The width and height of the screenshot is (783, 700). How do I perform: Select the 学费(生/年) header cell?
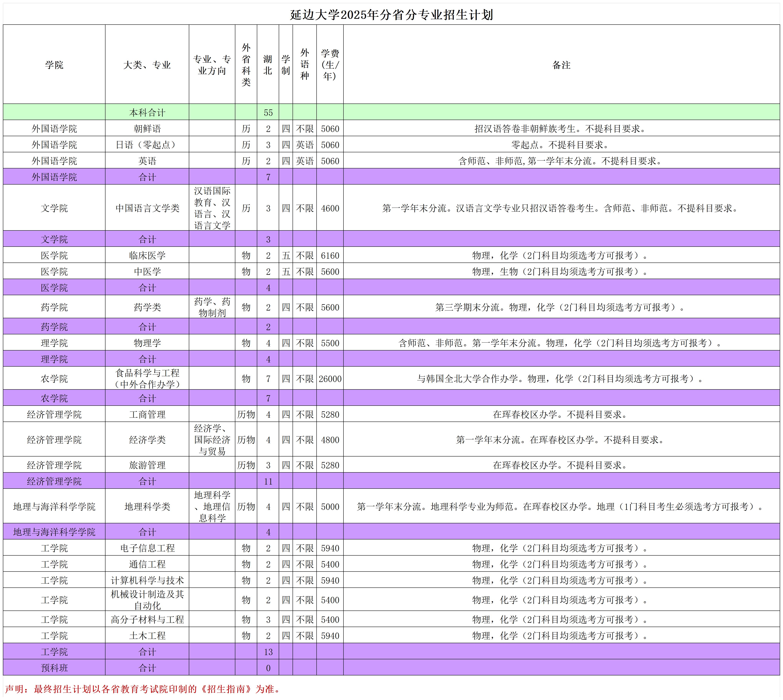(x=330, y=65)
